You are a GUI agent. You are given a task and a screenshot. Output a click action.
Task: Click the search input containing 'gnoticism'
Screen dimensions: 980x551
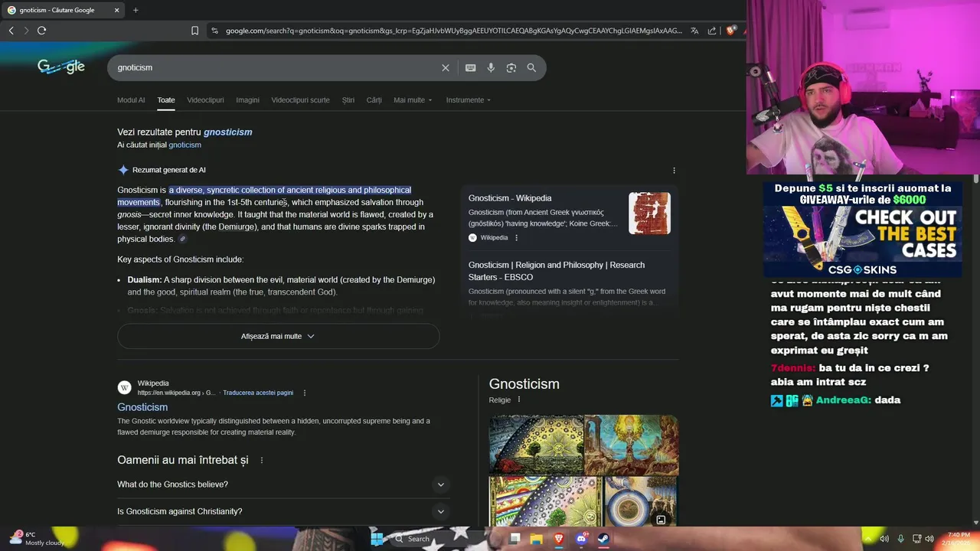[x=276, y=67]
